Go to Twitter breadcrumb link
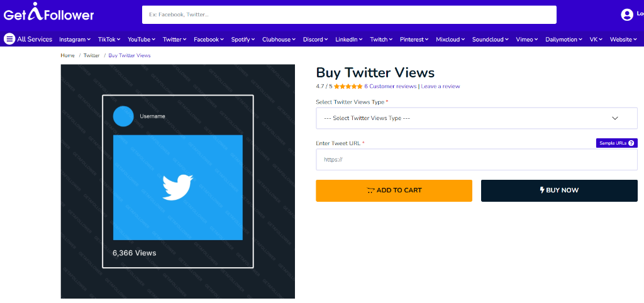 [92, 55]
